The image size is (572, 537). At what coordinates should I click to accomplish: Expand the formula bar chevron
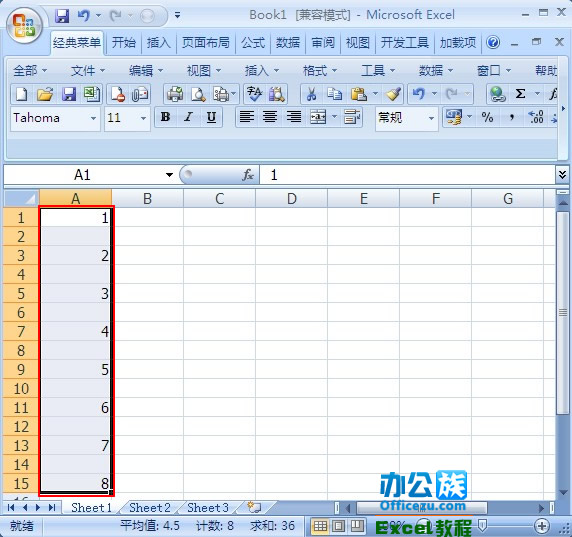click(562, 175)
